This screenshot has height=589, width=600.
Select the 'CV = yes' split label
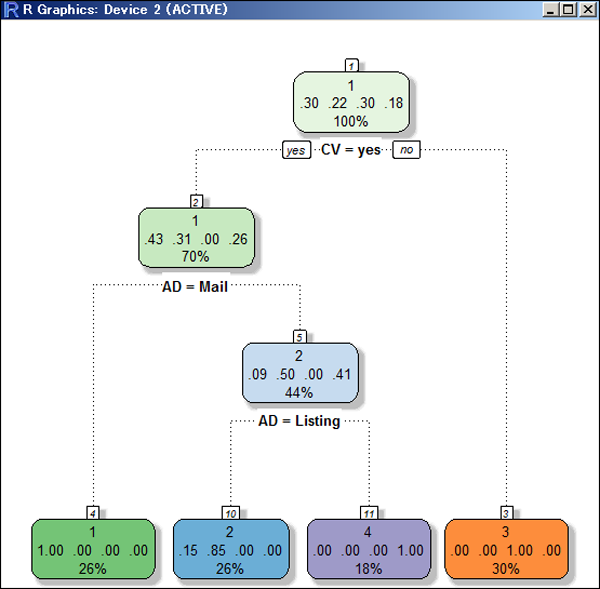point(351,150)
